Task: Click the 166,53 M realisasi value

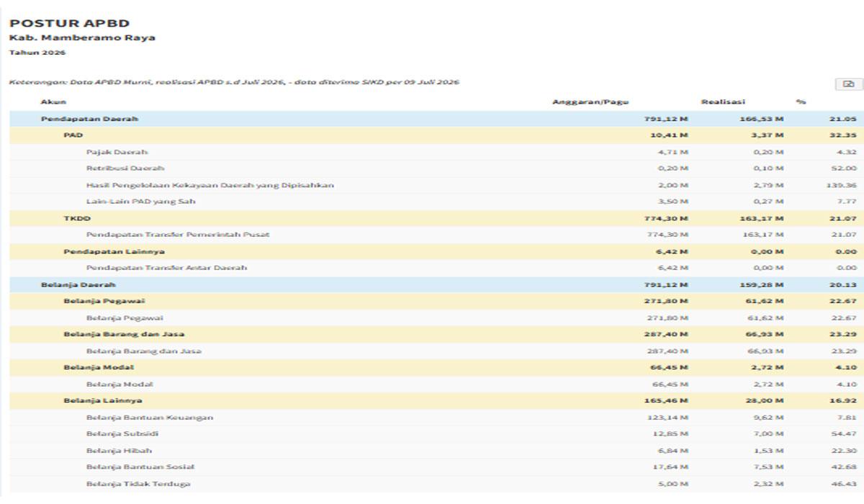Action: pyautogui.click(x=761, y=119)
